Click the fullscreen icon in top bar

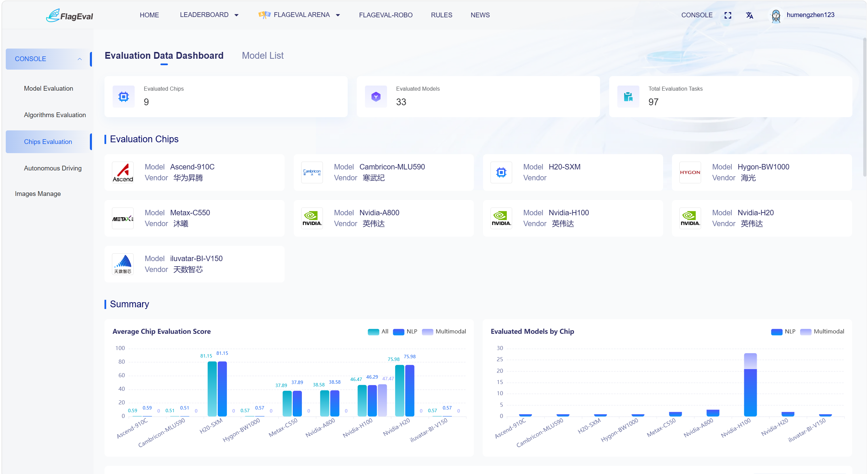(x=728, y=15)
